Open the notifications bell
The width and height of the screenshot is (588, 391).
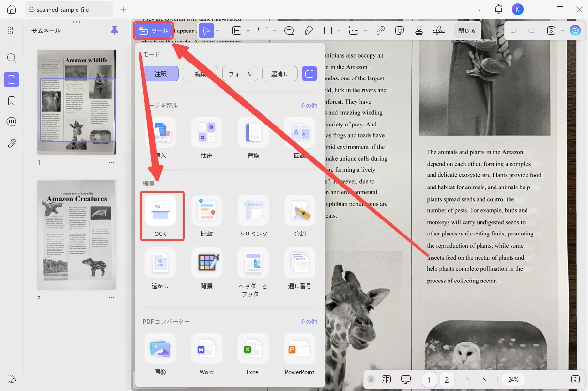(x=498, y=9)
